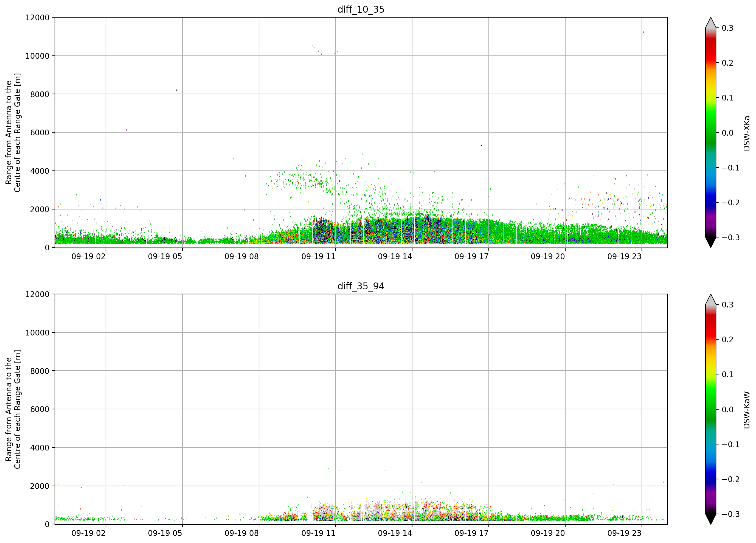Image resolution: width=756 pixels, height=543 pixels.
Task: Click the 4000 y-tick of diff_10_35 plot
Action: pyautogui.click(x=40, y=171)
